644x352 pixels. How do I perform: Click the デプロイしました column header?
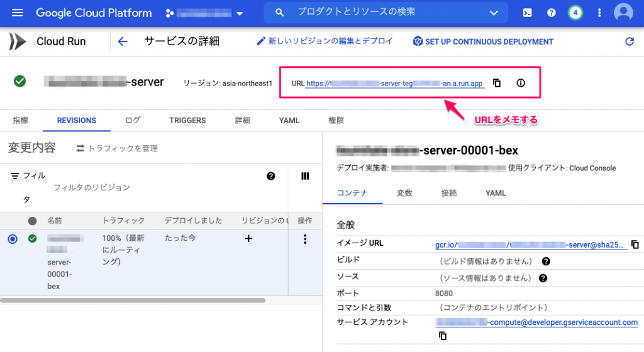193,221
